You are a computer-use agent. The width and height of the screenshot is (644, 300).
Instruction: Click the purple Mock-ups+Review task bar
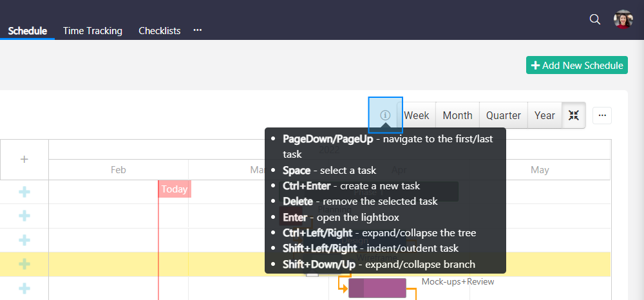tap(377, 288)
